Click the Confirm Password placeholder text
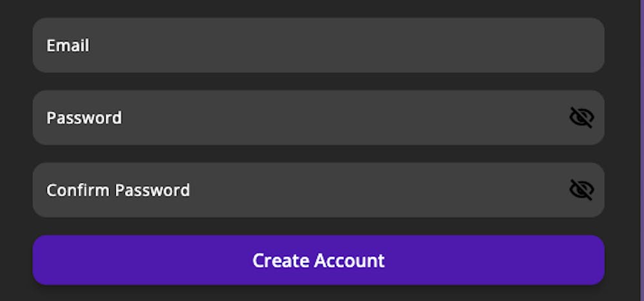Image resolution: width=644 pixels, height=301 pixels. (x=118, y=190)
